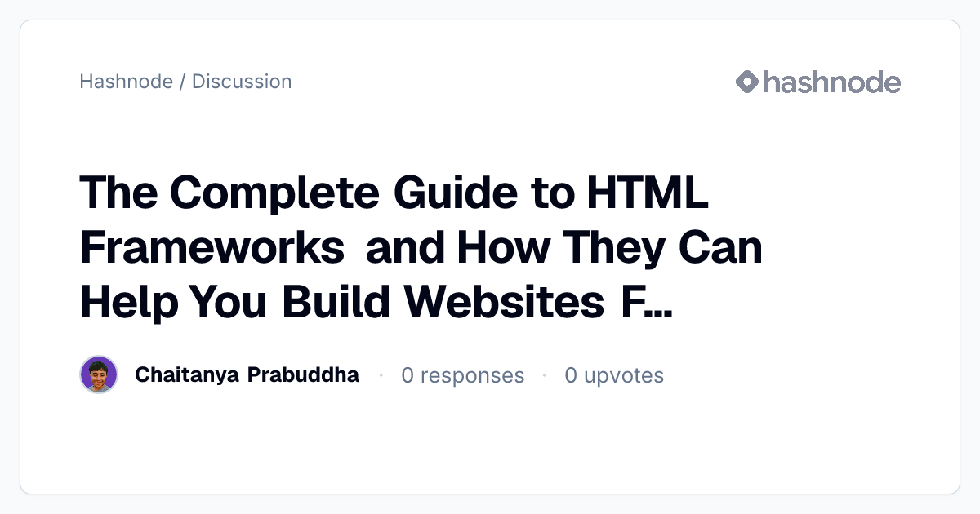This screenshot has height=514, width=980.
Task: Click the horizontal divider under the header
Action: (x=490, y=113)
